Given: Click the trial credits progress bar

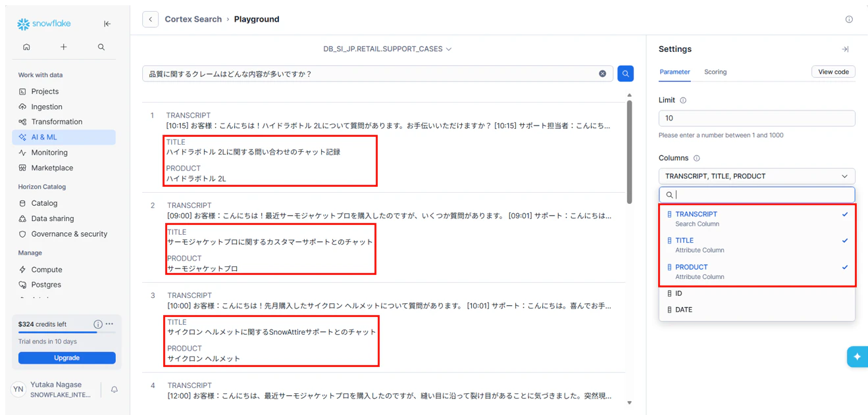Looking at the screenshot, I should 66,333.
